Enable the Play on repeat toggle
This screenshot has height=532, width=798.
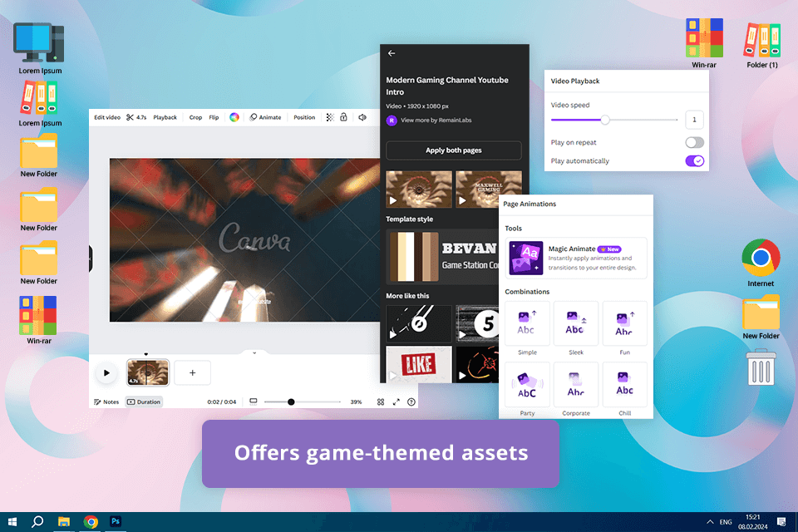pos(694,142)
